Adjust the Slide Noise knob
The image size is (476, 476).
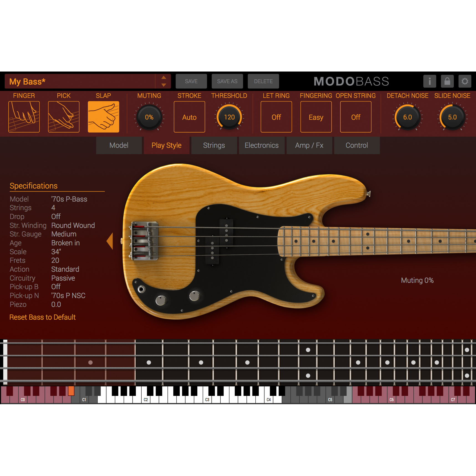point(452,117)
